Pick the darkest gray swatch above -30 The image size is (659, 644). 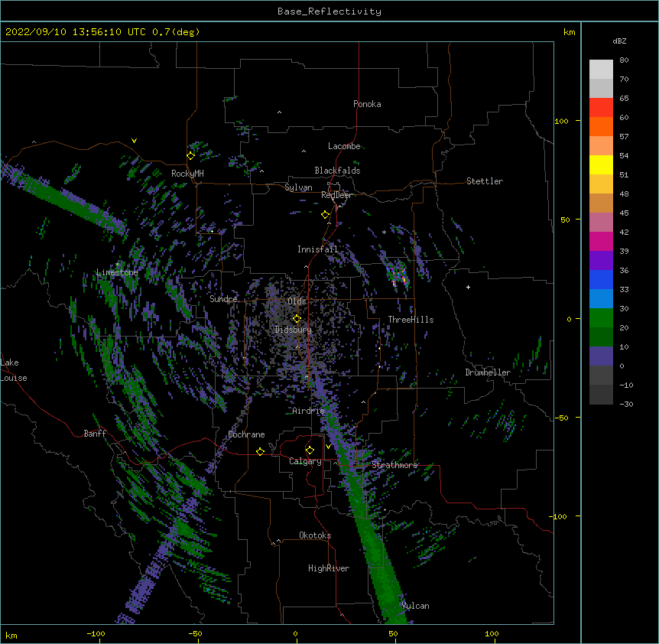(x=601, y=395)
